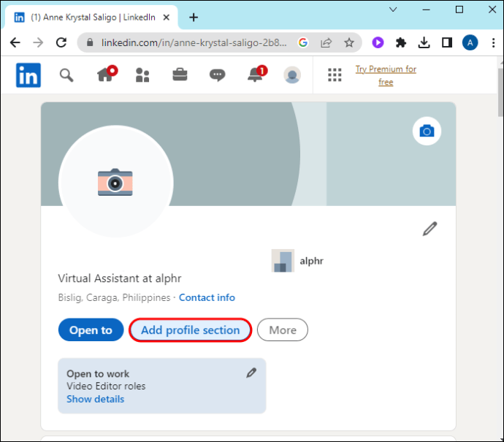The height and width of the screenshot is (442, 504).
Task: Open tab search chevron
Action: coord(393,9)
